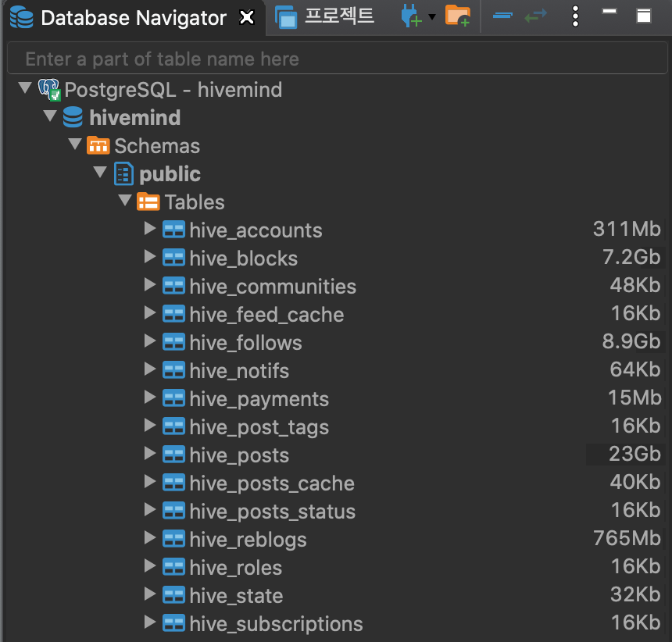Expand the hive_blocks table
This screenshot has width=672, height=642.
[x=149, y=256]
